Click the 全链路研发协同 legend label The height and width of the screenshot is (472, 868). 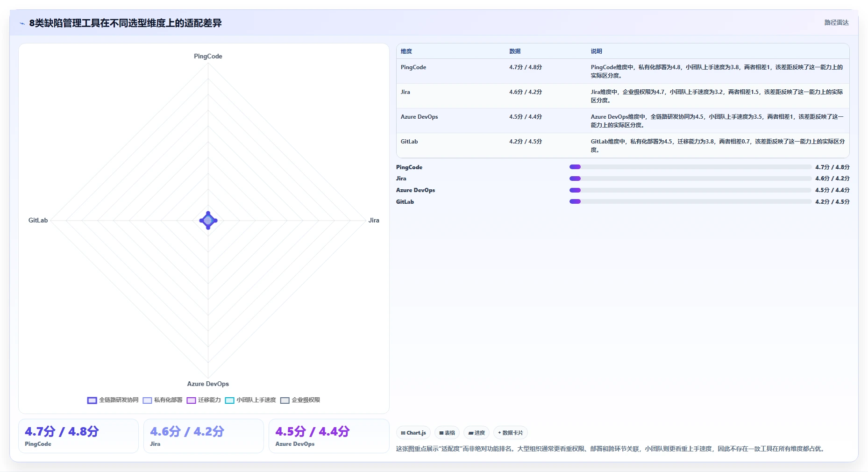click(x=119, y=400)
